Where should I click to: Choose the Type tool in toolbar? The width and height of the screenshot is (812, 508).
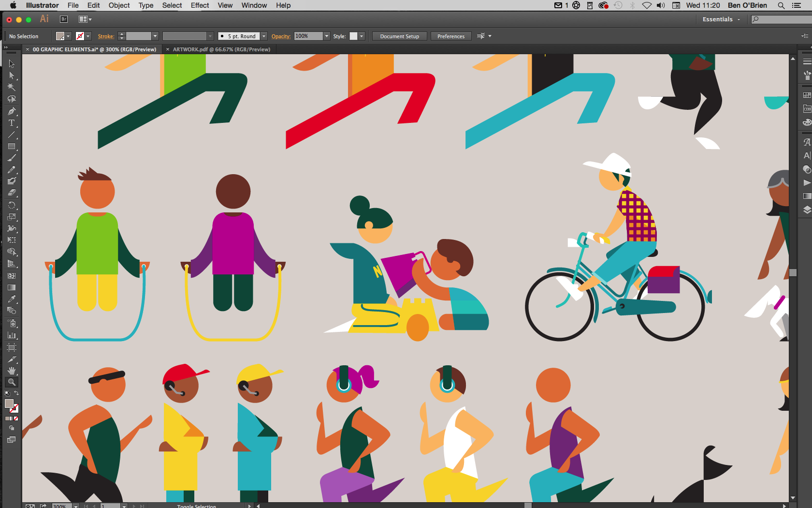click(12, 123)
